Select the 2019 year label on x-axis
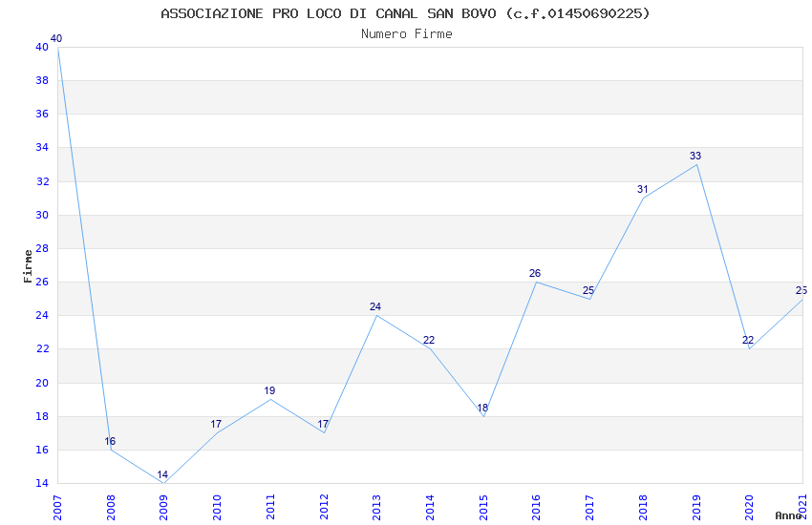812x525 pixels. (x=696, y=508)
